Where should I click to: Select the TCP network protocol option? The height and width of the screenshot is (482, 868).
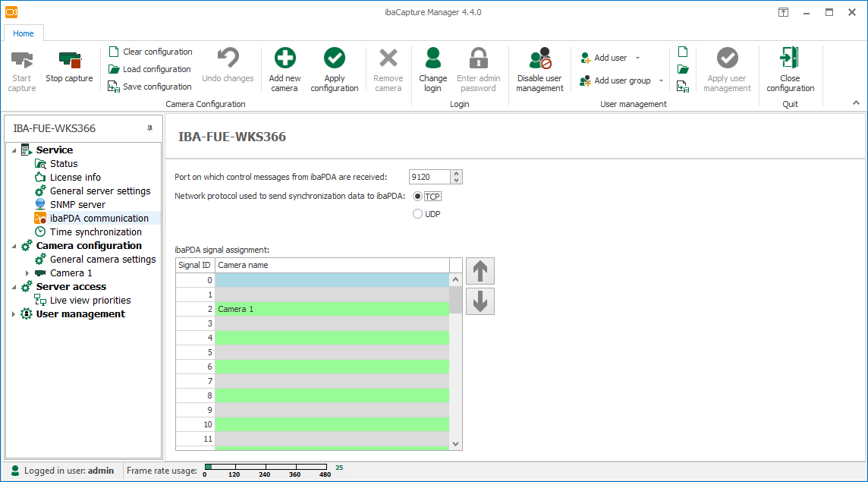click(417, 197)
